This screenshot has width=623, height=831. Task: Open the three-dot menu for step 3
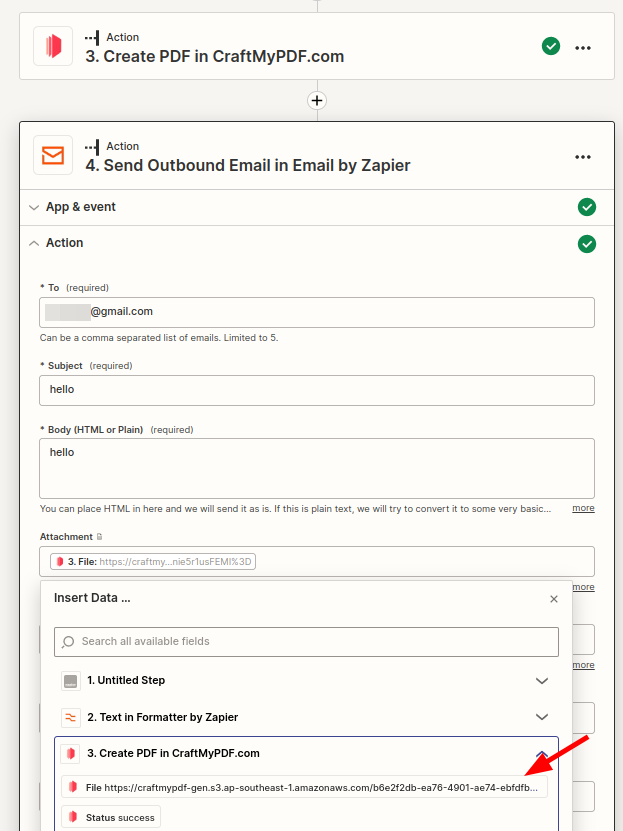tap(583, 47)
